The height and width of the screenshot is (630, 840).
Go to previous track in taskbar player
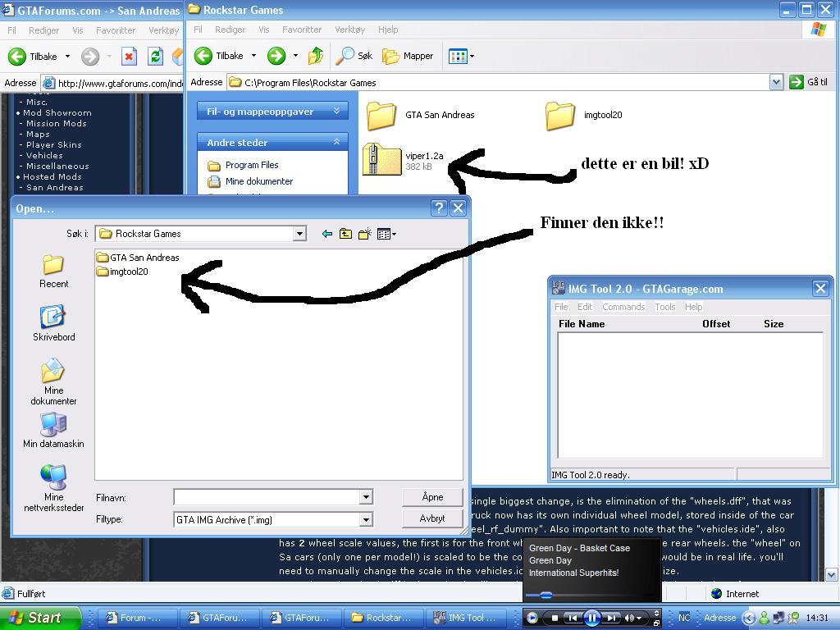573,619
